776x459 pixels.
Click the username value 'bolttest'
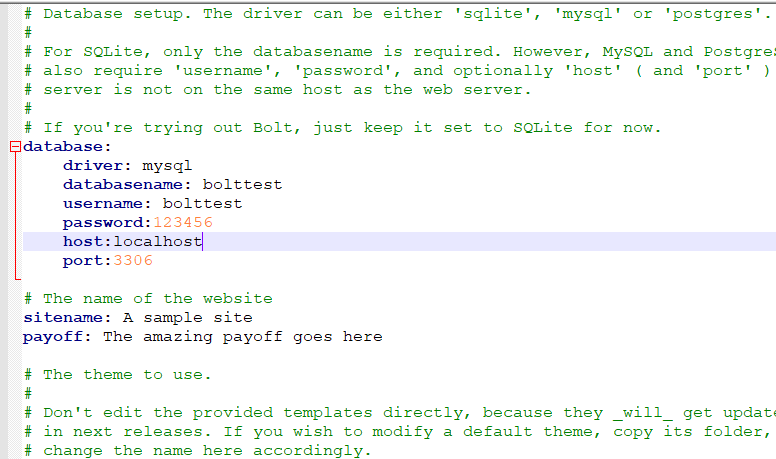tap(202, 204)
